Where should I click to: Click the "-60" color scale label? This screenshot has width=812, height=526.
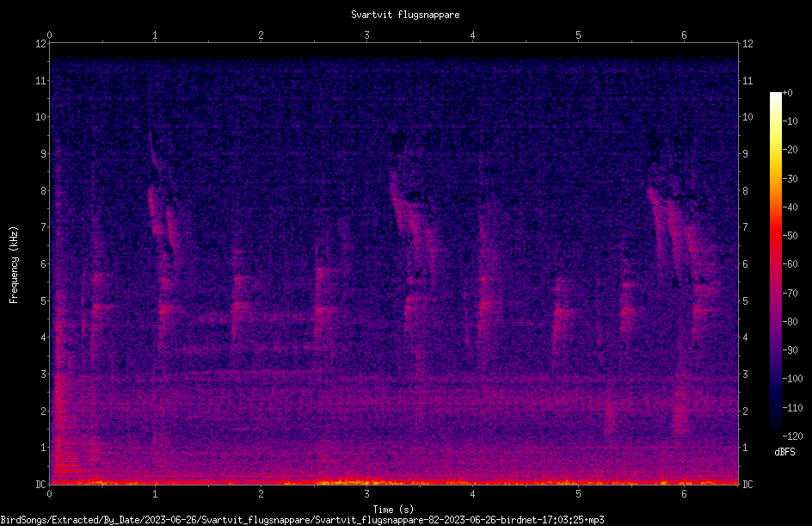pos(790,264)
